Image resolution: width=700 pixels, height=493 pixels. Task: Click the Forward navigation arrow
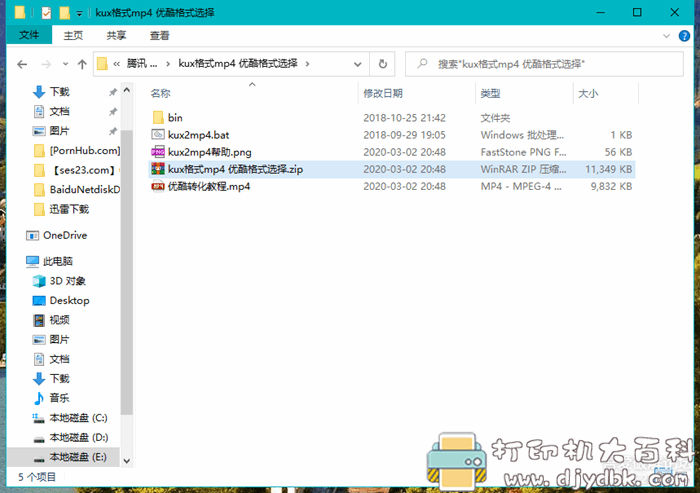point(46,64)
